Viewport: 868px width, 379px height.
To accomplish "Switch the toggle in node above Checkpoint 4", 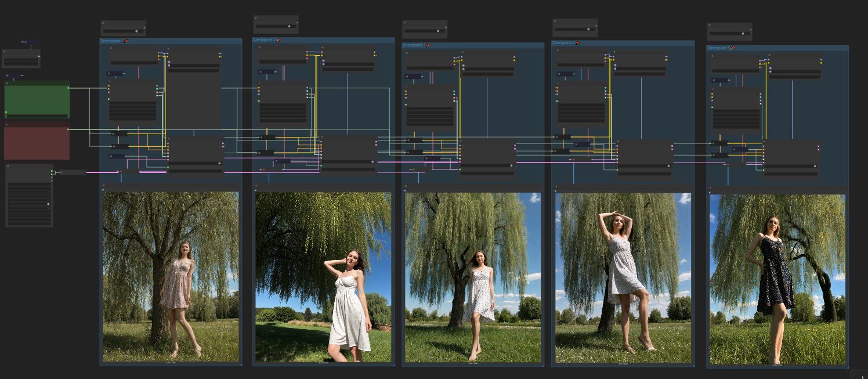I will point(589,29).
